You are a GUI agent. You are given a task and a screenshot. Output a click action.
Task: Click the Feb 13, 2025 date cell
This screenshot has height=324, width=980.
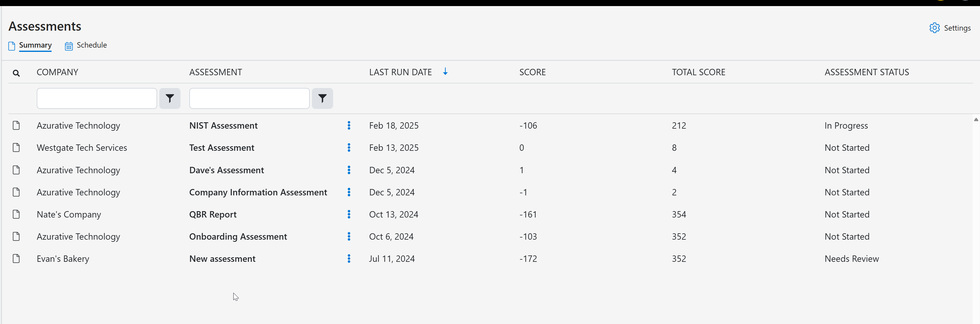pos(394,147)
